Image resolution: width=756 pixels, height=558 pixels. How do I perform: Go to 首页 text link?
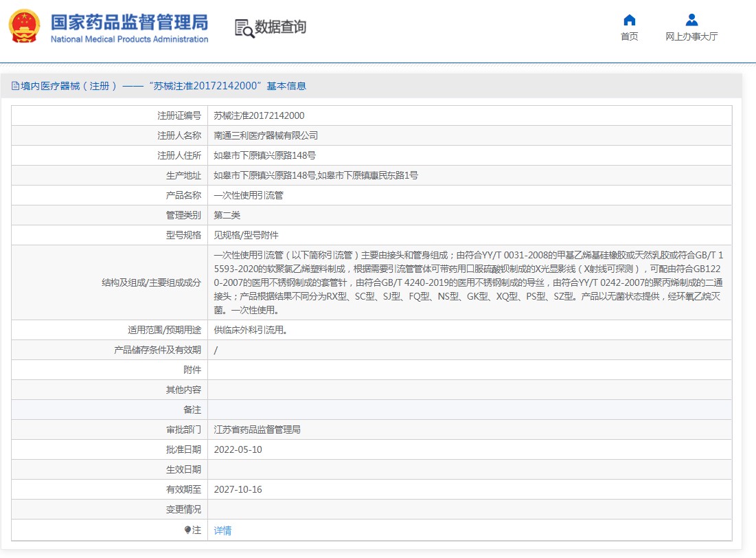629,36
